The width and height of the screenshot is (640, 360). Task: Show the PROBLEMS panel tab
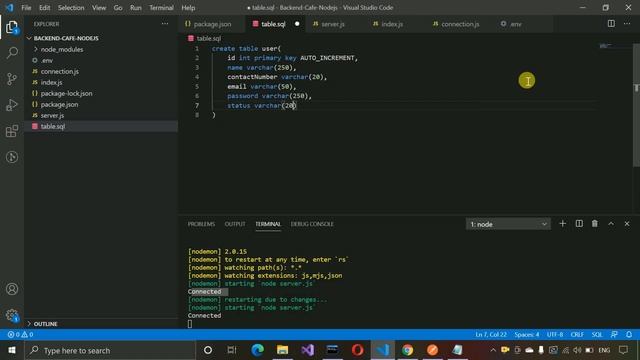tap(201, 224)
